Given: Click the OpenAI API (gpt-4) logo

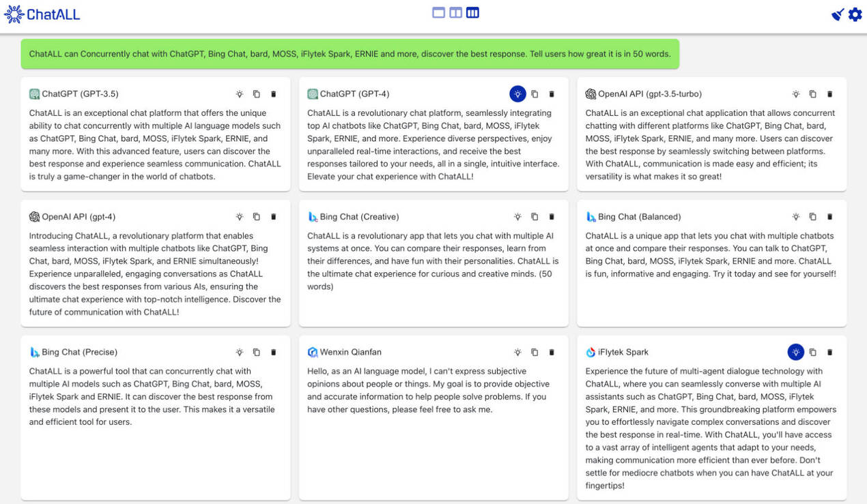Looking at the screenshot, I should click(34, 217).
